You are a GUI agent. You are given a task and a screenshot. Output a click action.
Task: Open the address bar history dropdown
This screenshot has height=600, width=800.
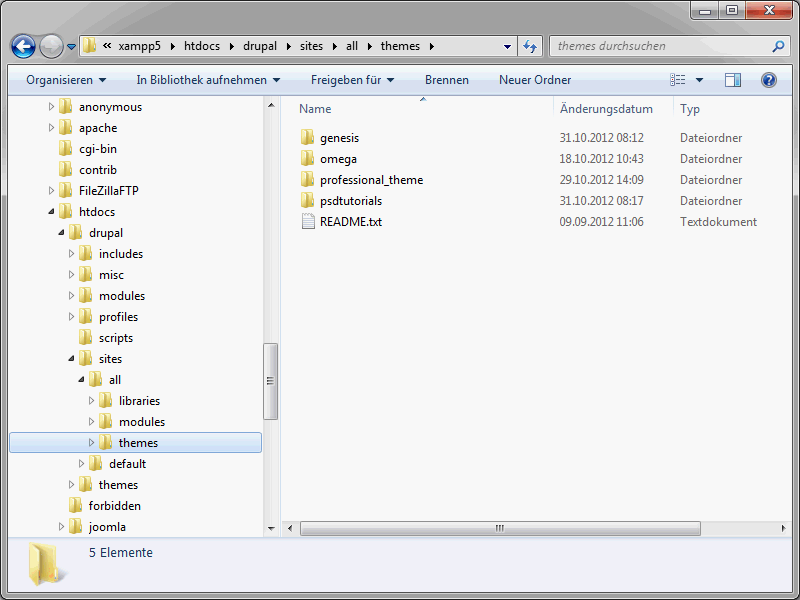tap(507, 46)
